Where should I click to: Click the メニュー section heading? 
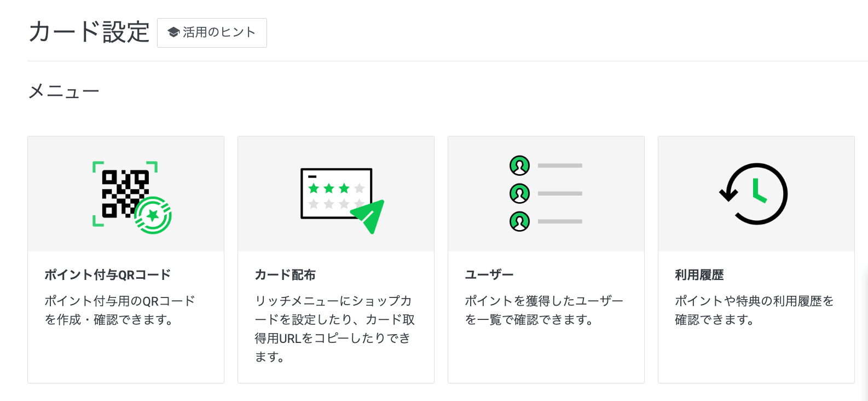(x=63, y=91)
